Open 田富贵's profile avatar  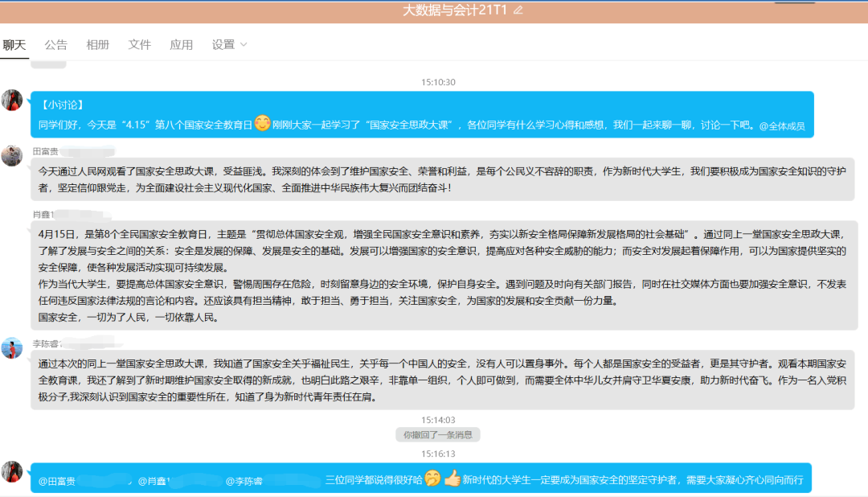[12, 155]
